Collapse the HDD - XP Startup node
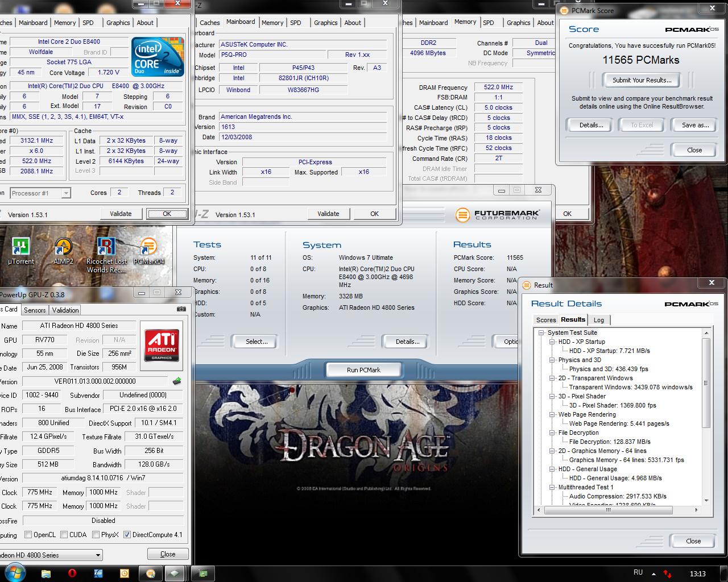728x582 pixels. click(x=552, y=342)
